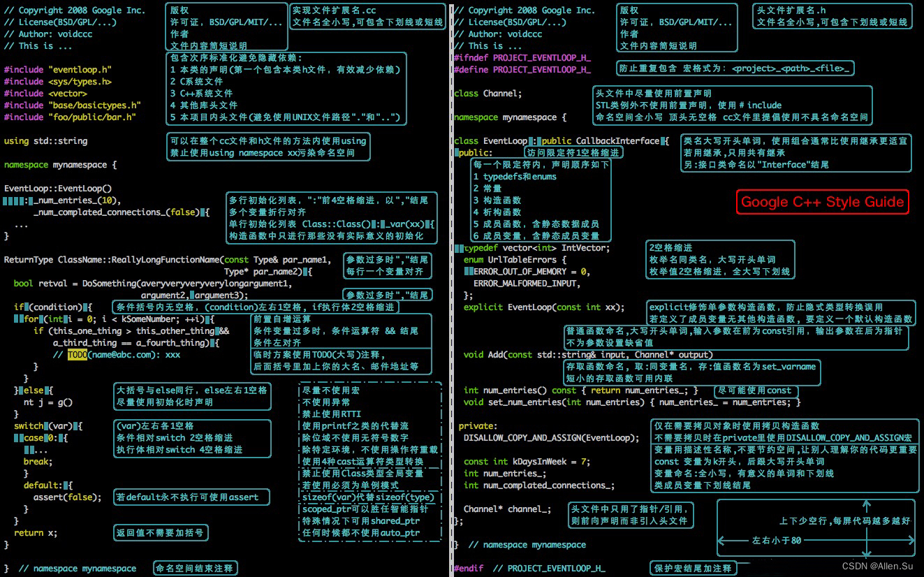Click the note '命名空间结束注释'

click(x=195, y=569)
